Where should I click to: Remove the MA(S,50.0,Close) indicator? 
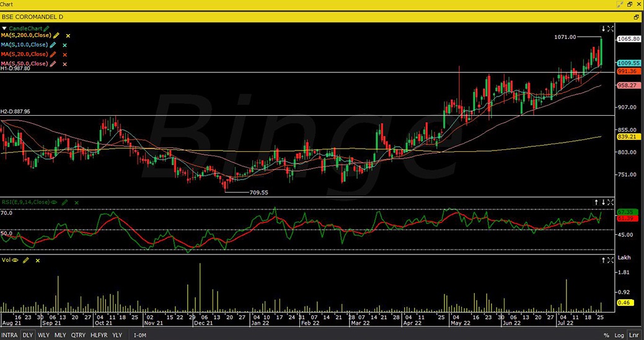[x=64, y=64]
